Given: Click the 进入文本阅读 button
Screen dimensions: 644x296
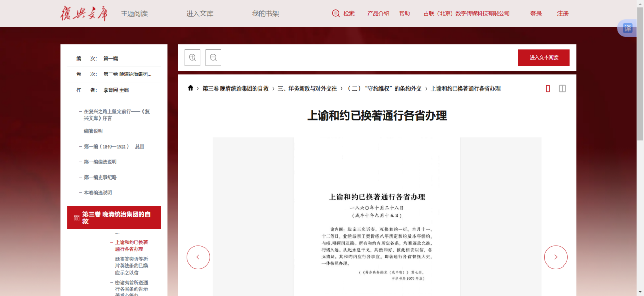Looking at the screenshot, I should pyautogui.click(x=543, y=57).
